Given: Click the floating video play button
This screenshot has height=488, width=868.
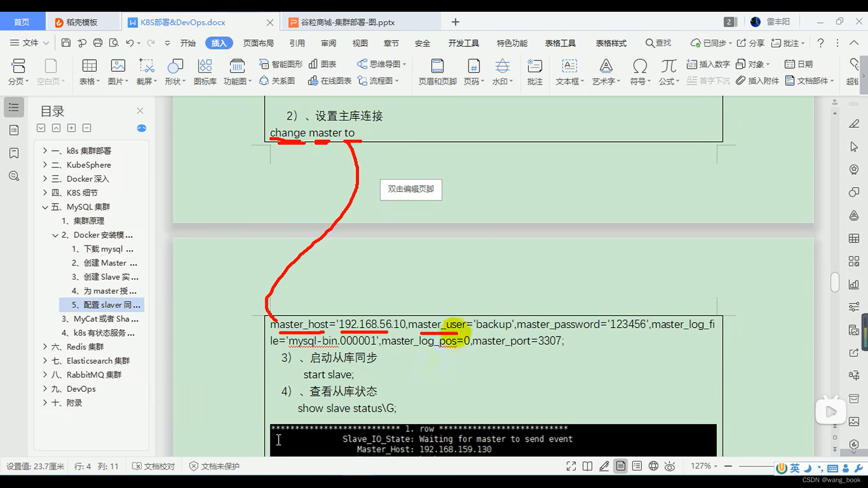Looking at the screenshot, I should (830, 411).
